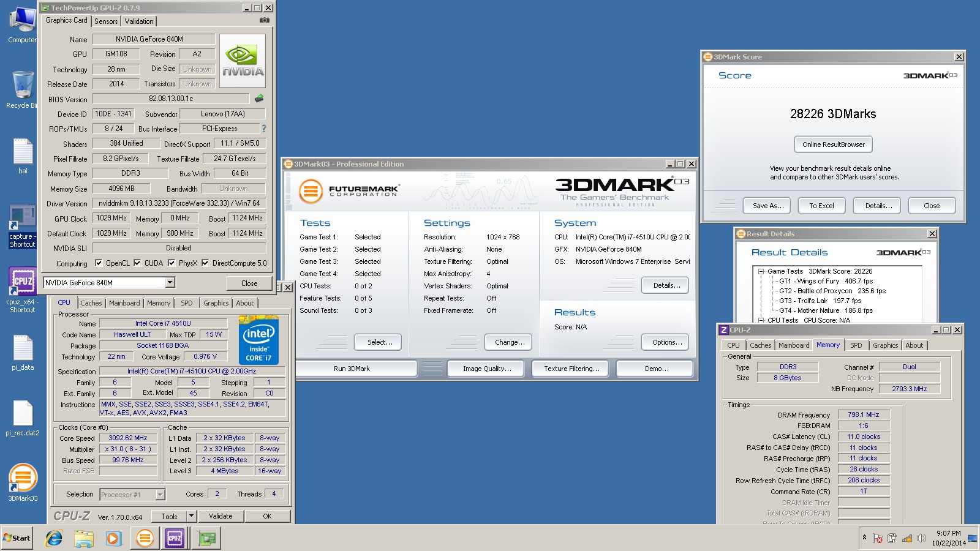Image resolution: width=980 pixels, height=551 pixels.
Task: Select the cpuz_x64 Shortcut desktop icon
Action: (23, 291)
